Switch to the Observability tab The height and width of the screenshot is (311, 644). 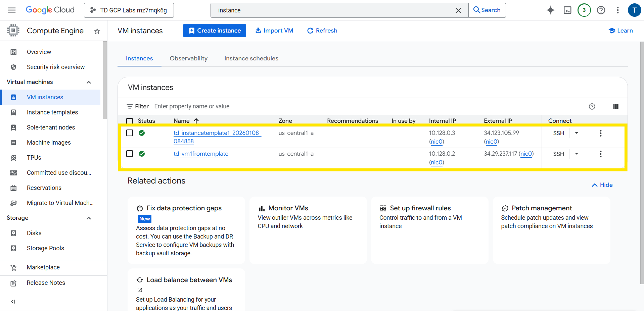188,58
